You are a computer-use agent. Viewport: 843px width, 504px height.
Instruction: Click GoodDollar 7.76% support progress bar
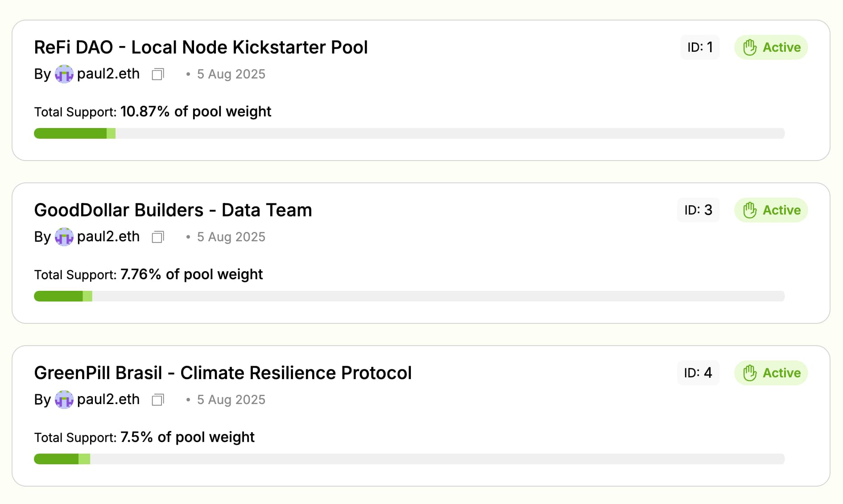(x=409, y=296)
